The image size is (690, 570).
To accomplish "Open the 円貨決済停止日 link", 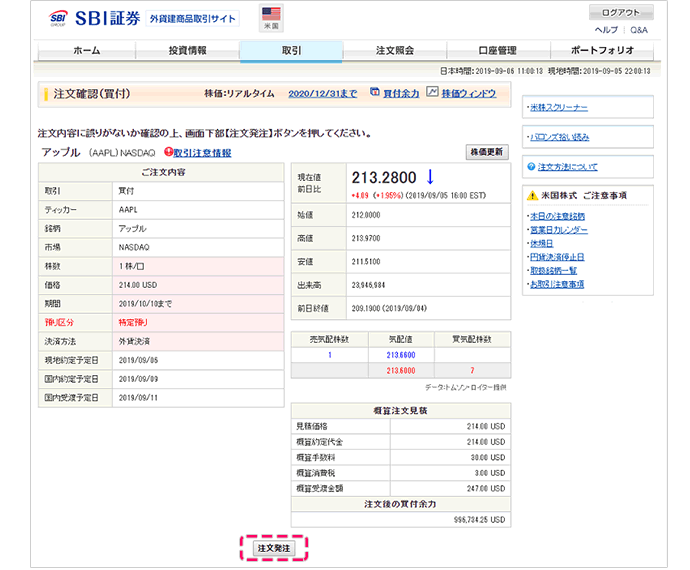I will (557, 257).
